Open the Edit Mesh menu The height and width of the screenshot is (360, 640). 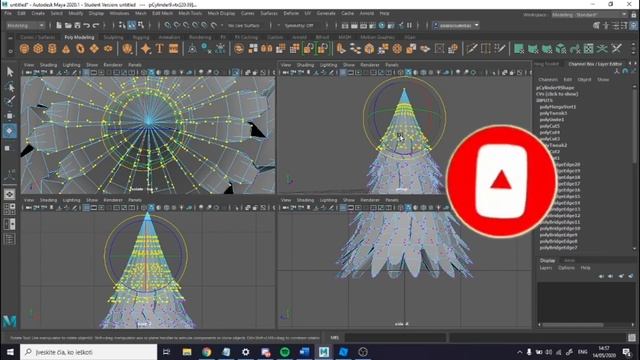click(x=162, y=13)
